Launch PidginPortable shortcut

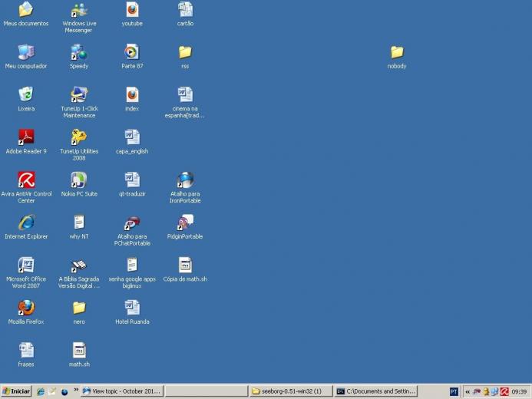(185, 223)
